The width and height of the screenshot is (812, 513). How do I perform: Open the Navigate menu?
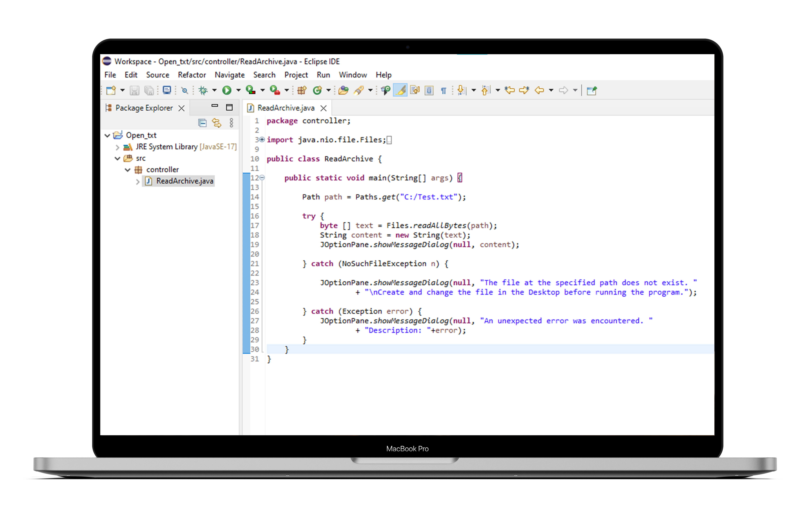(229, 75)
